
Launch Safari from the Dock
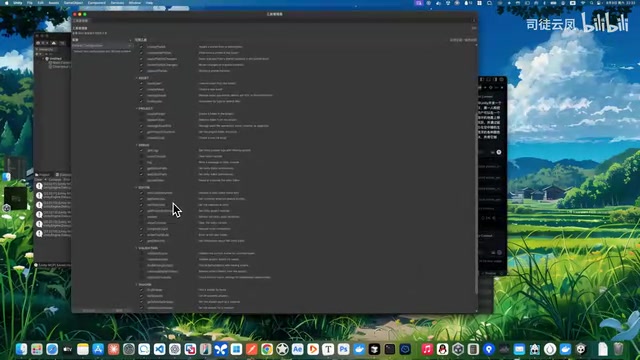(x=52, y=349)
